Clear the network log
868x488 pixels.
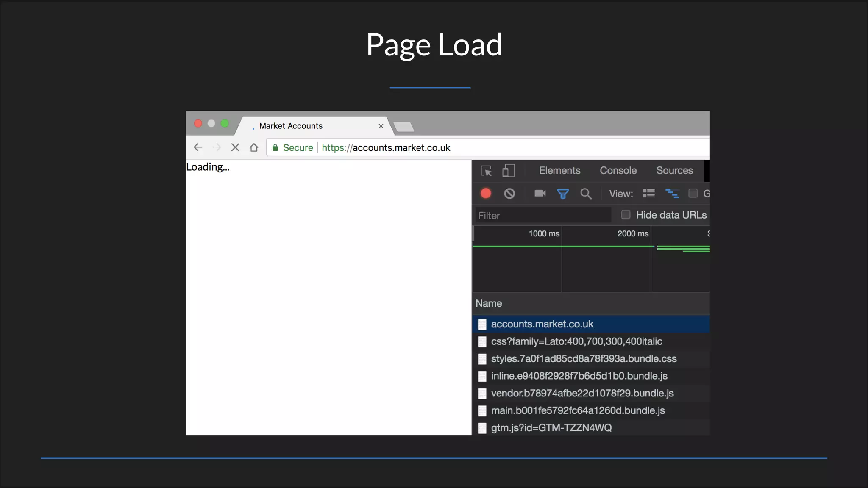(x=509, y=194)
